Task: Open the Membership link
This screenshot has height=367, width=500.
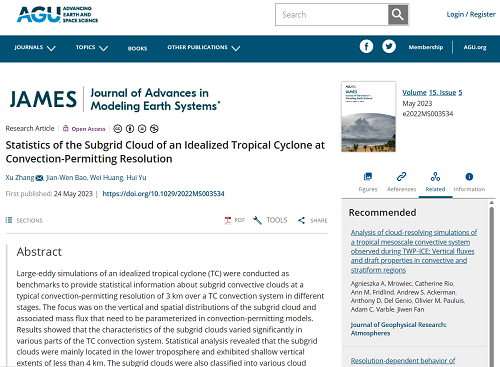Action: tap(426, 47)
